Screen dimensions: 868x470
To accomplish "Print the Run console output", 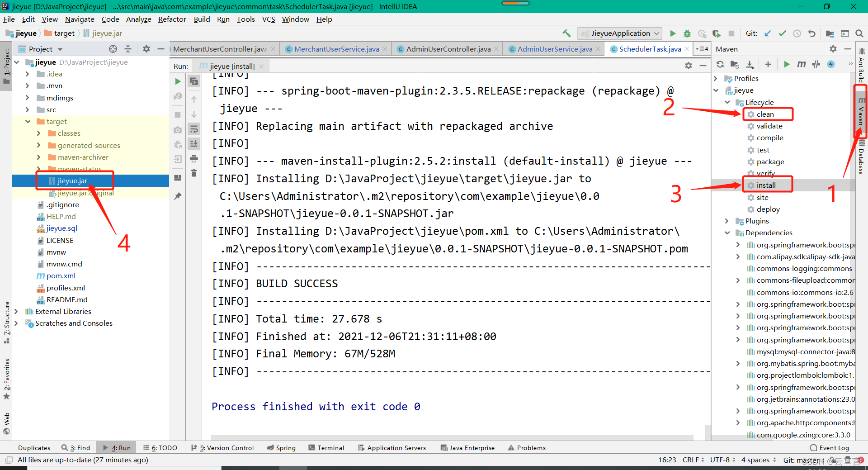I will [194, 159].
